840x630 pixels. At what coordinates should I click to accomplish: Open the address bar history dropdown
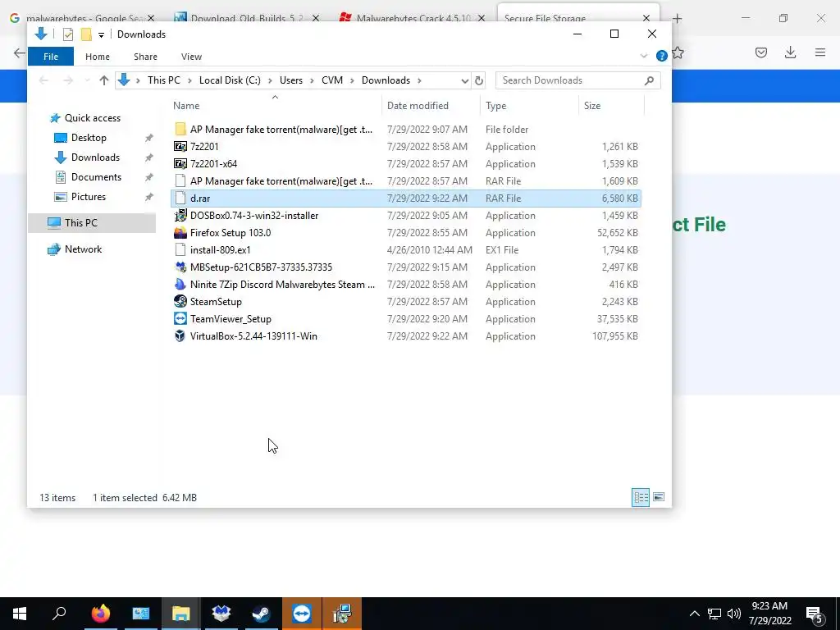click(464, 81)
